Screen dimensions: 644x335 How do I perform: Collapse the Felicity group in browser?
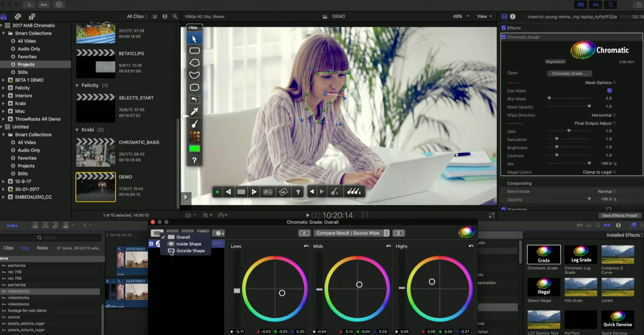(x=77, y=85)
